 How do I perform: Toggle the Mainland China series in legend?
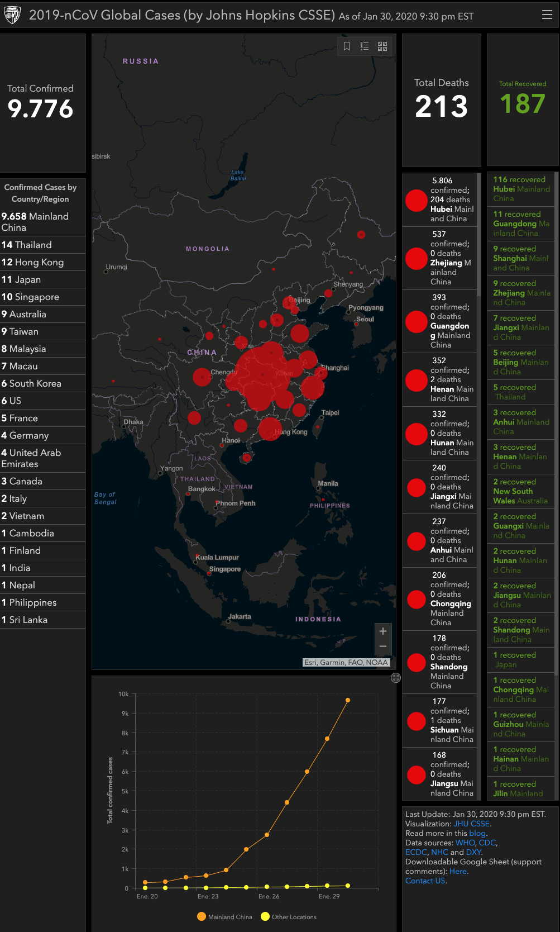pyautogui.click(x=224, y=917)
